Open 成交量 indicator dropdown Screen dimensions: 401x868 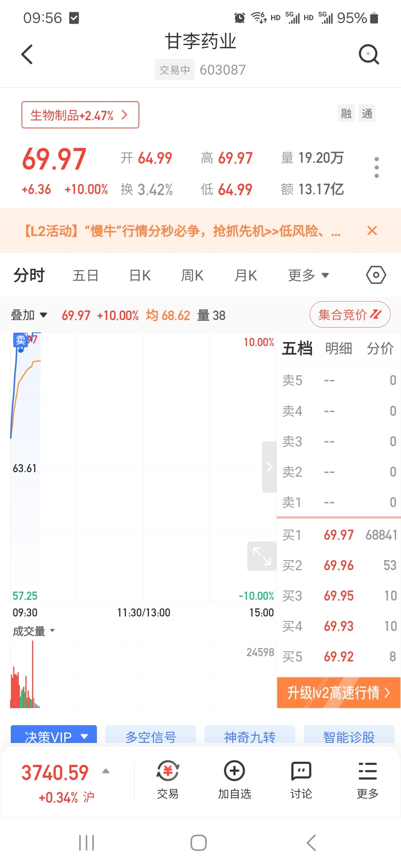pos(34,631)
